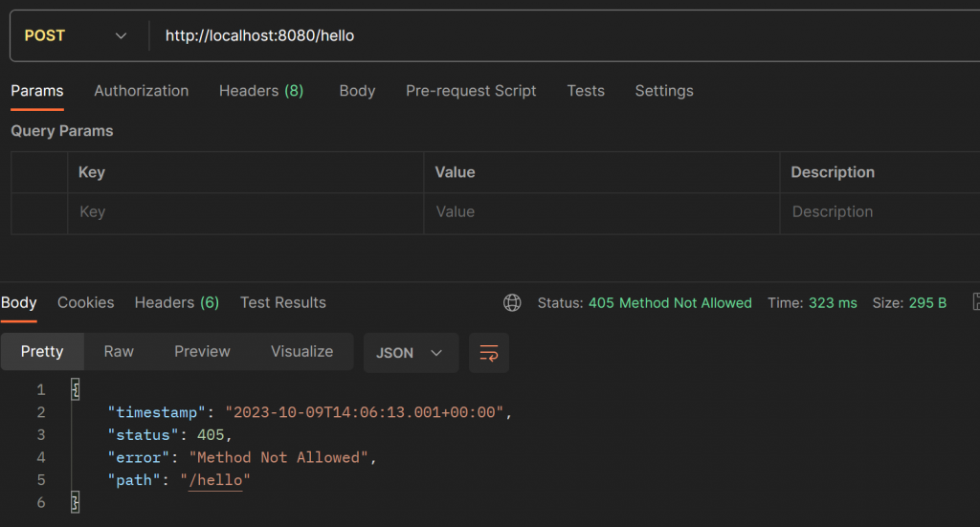Open the POST method dropdown
The image size is (980, 527).
76,36
